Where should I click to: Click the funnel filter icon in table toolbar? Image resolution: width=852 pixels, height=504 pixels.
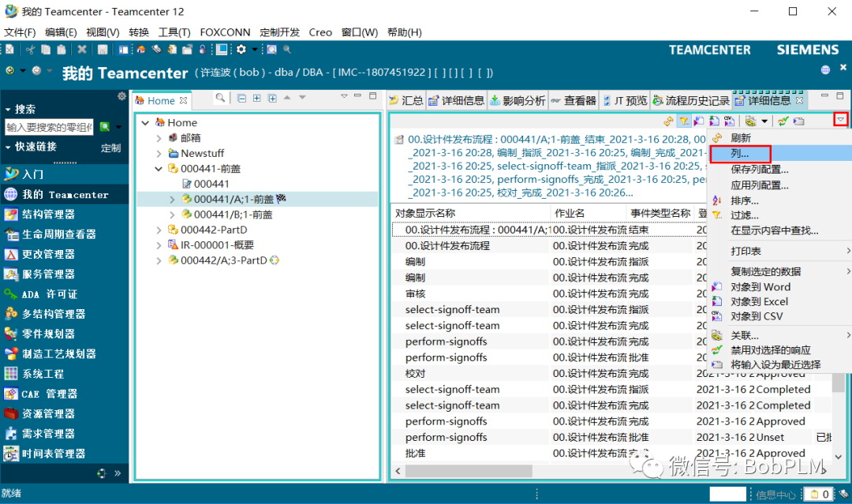pos(684,121)
